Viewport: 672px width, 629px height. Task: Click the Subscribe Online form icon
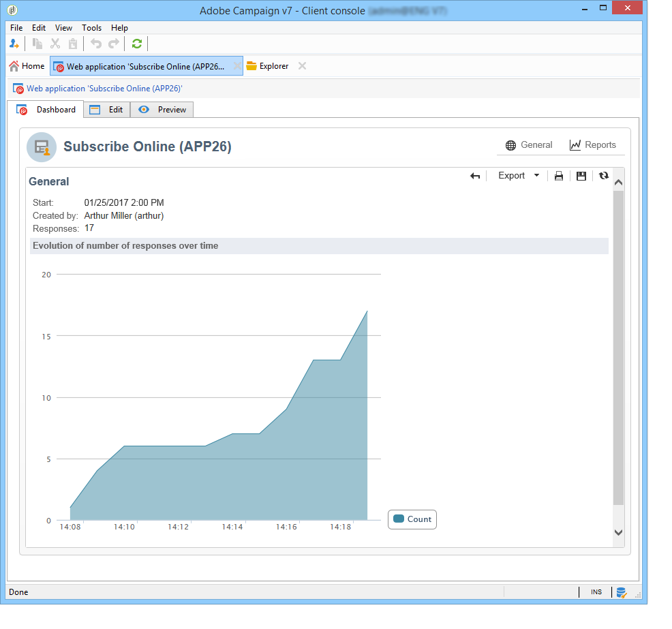click(x=42, y=147)
